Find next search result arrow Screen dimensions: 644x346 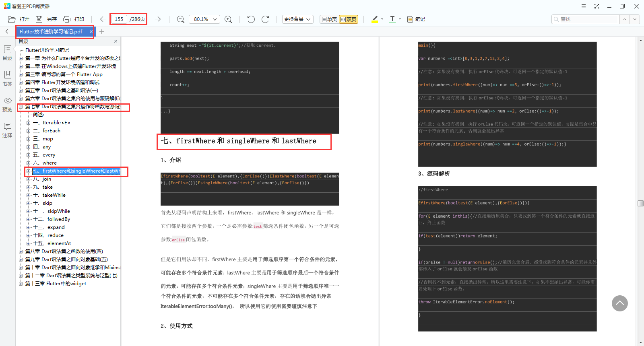635,19
